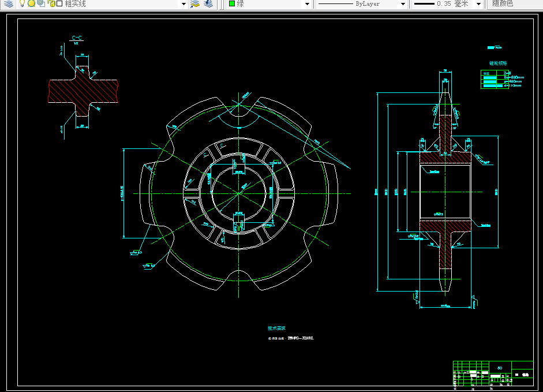Expand the 绿 color dropdown arrow
543x392 pixels.
click(307, 4)
